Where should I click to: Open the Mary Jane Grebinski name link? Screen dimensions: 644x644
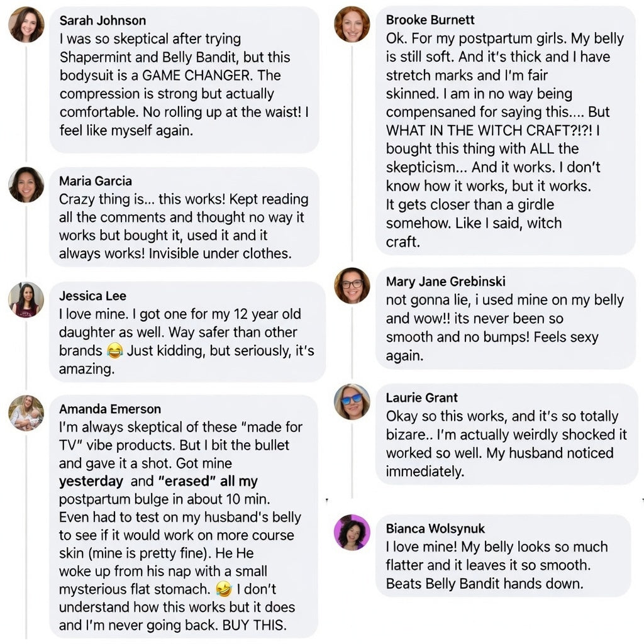pos(445,281)
